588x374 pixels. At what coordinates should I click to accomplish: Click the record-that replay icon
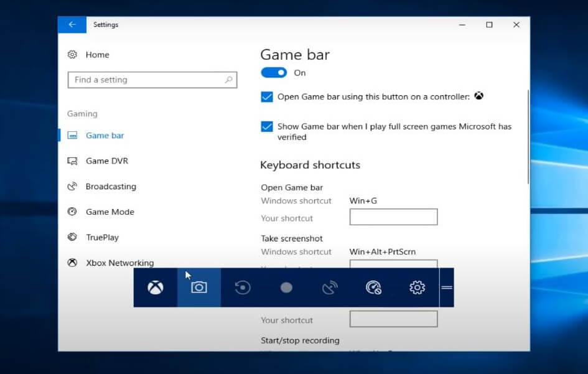[x=243, y=288]
